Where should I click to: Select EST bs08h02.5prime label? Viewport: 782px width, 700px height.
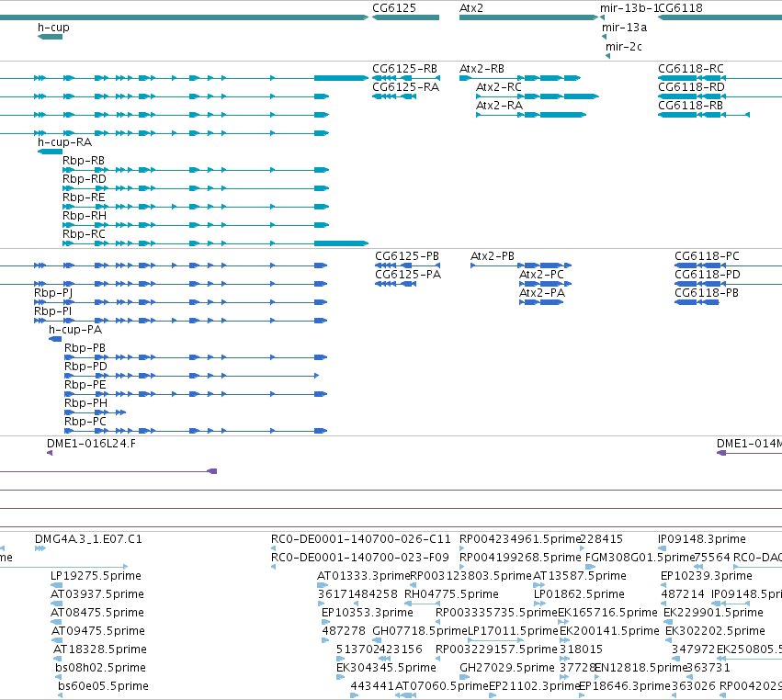[x=101, y=668]
